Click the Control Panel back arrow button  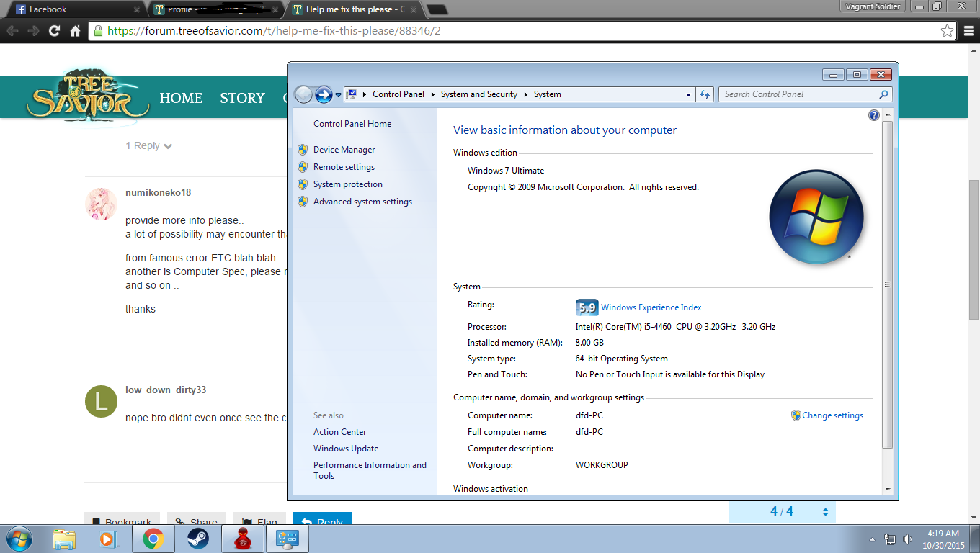pyautogui.click(x=304, y=94)
